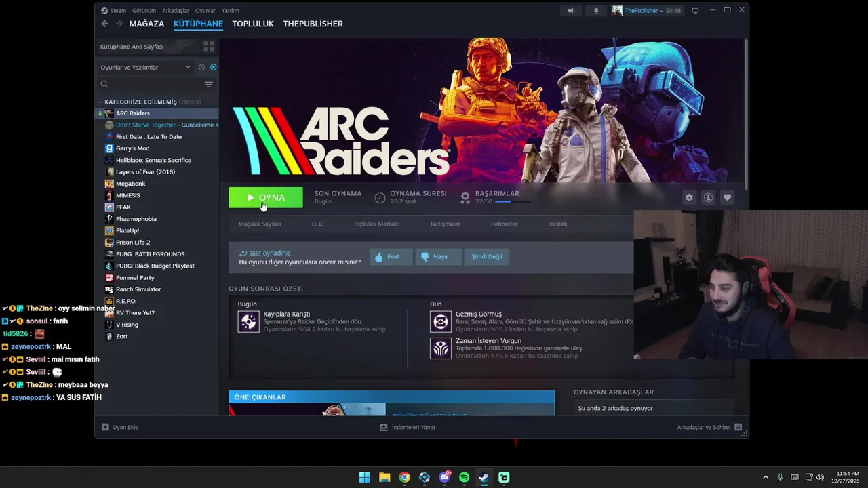Viewport: 868px width, 488px height.
Task: Open Görünüm menu
Action: tap(144, 11)
